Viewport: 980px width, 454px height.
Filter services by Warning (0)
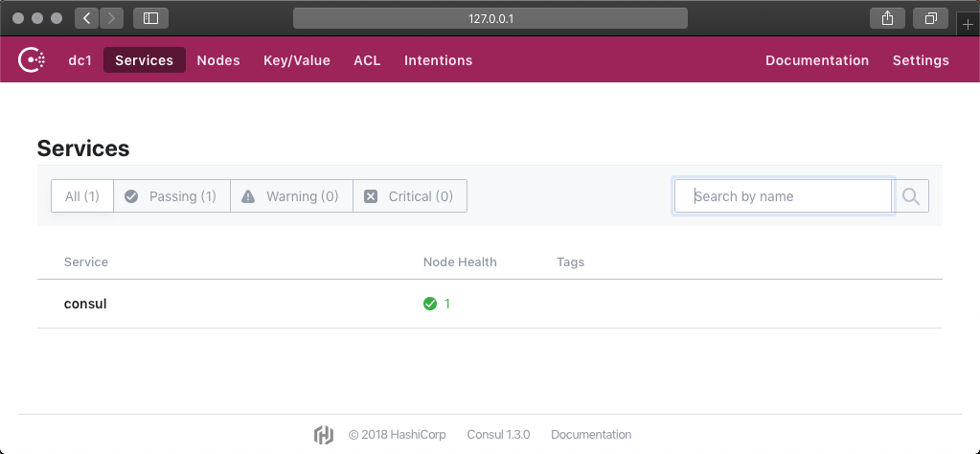tap(291, 196)
